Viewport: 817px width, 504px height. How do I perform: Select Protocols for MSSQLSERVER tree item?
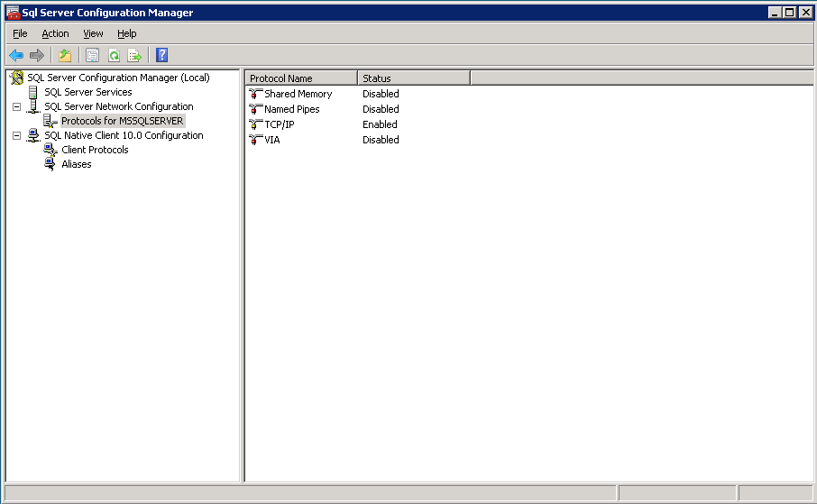pyautogui.click(x=123, y=121)
